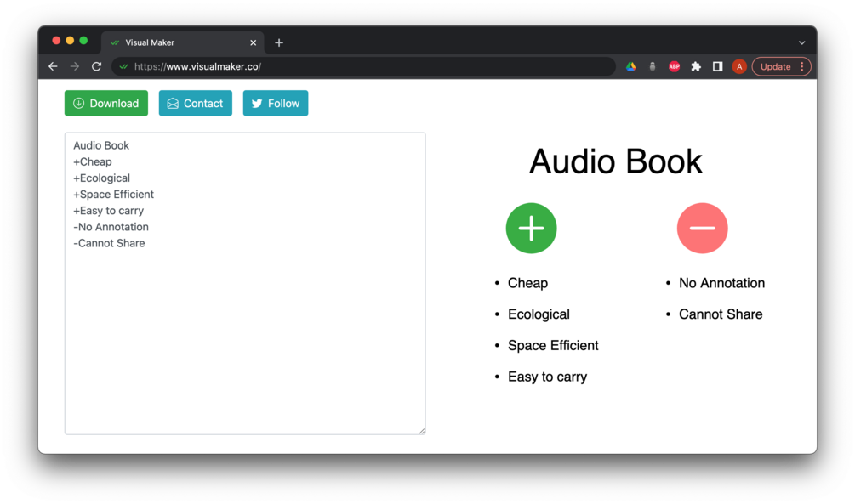Open the profile avatar labeled A
855x504 pixels.
(738, 66)
